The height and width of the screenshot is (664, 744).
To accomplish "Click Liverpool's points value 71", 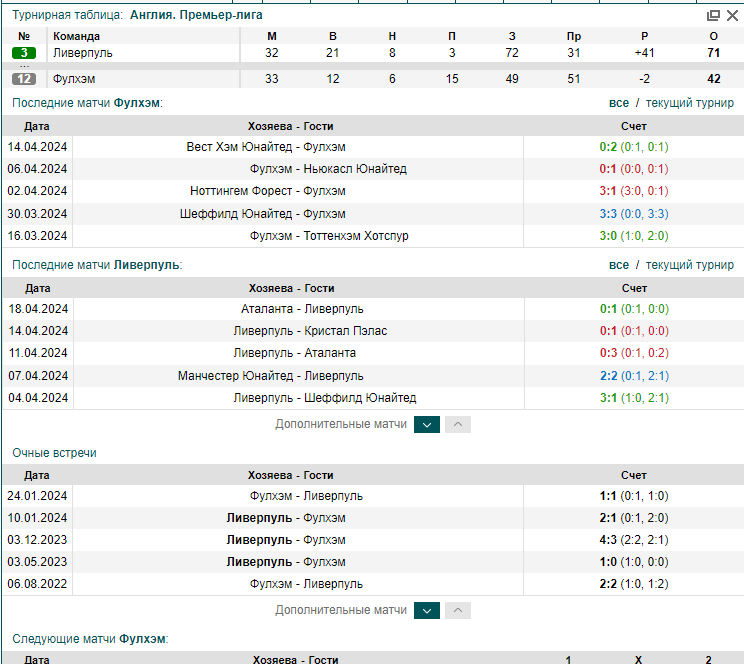I will coord(714,53).
